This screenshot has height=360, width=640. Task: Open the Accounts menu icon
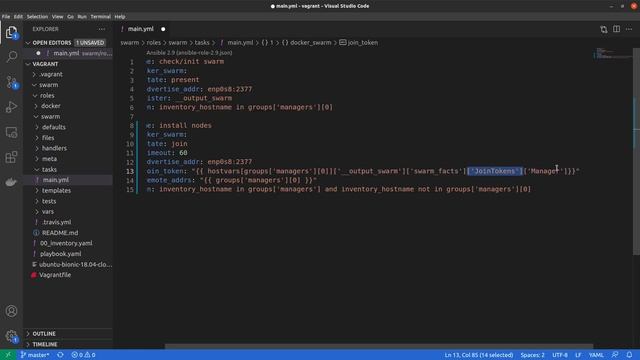click(11, 311)
